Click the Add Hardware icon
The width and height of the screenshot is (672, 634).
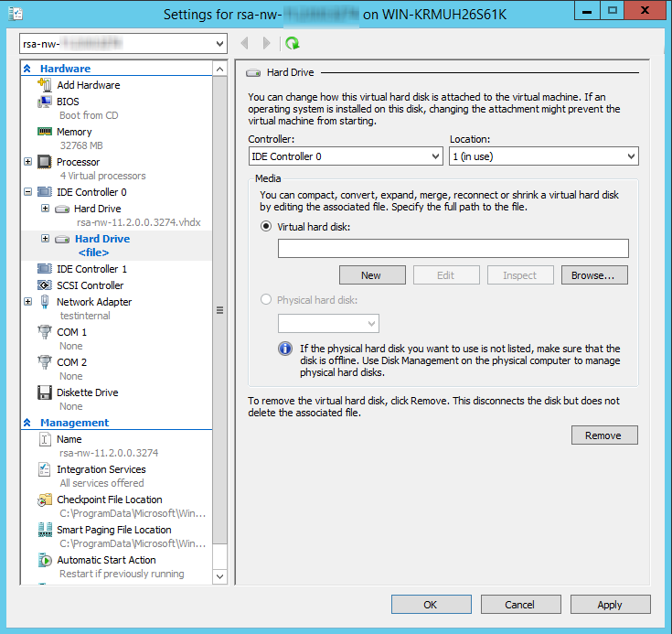[x=44, y=85]
